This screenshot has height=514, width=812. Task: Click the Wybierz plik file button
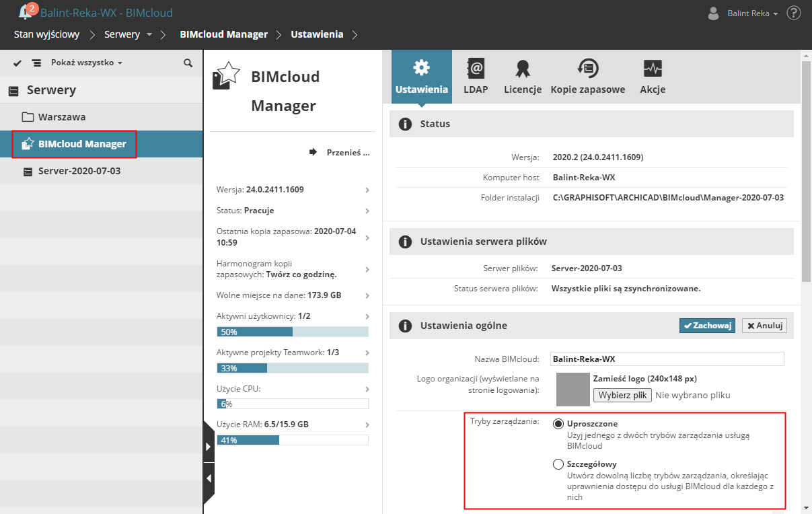click(622, 395)
